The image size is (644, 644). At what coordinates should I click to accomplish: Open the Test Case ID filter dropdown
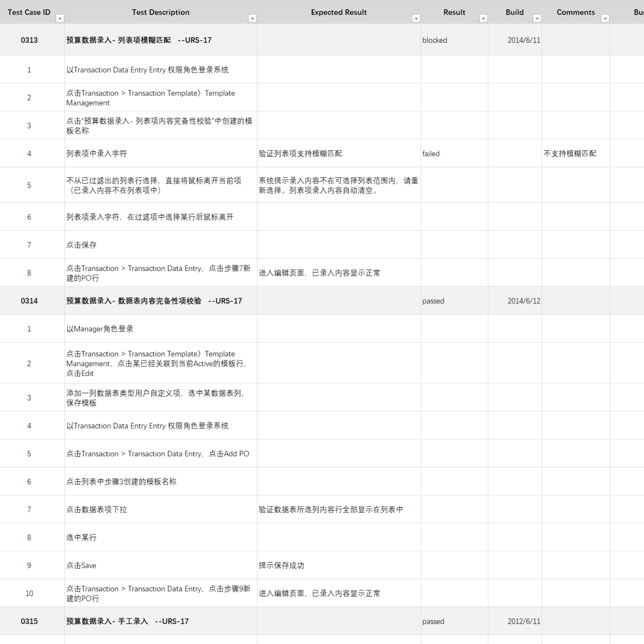pyautogui.click(x=60, y=18)
